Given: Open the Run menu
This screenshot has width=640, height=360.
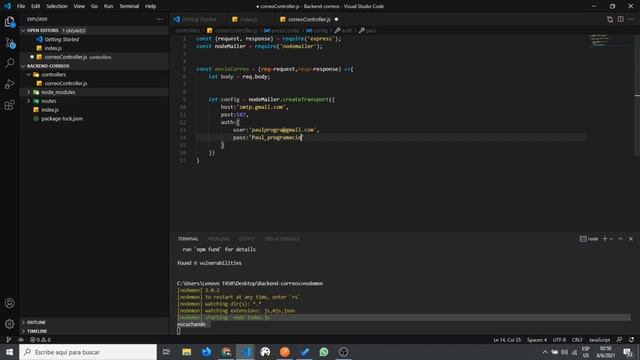Looking at the screenshot, I should coord(108,6).
